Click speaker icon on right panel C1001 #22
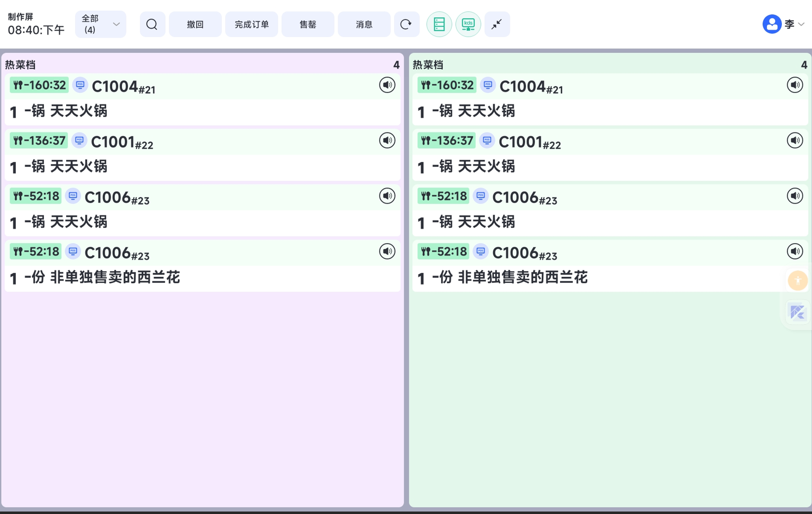This screenshot has height=514, width=812. pos(794,140)
